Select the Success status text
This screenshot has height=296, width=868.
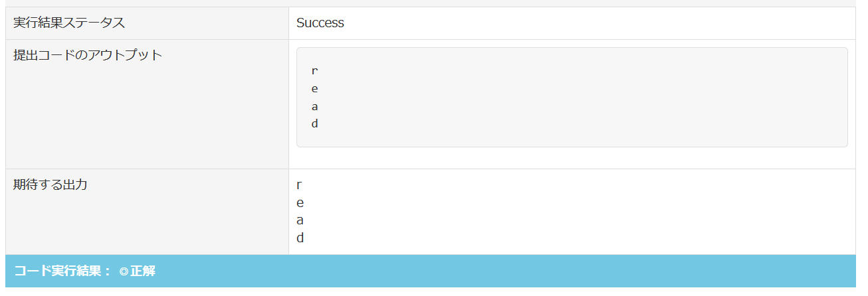[x=320, y=23]
